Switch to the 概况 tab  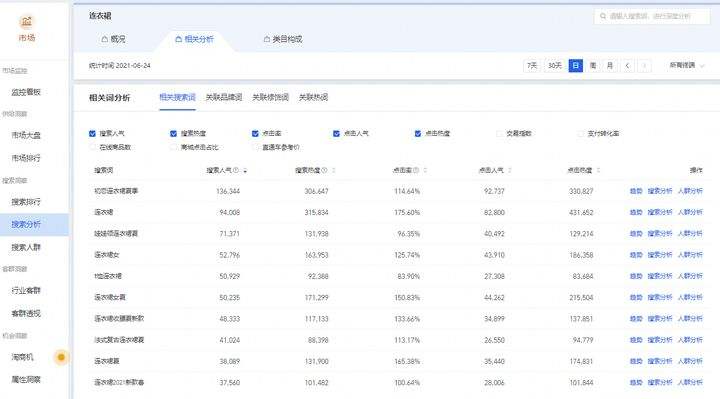tap(113, 39)
